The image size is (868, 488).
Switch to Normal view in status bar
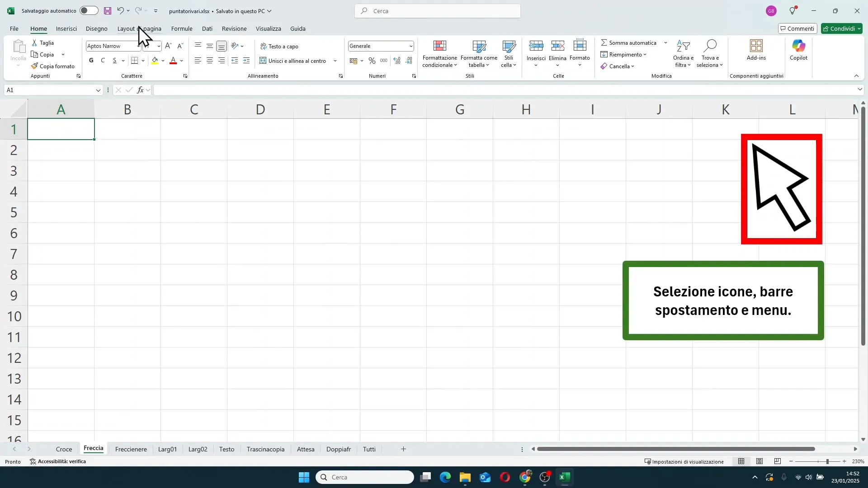coord(741,461)
